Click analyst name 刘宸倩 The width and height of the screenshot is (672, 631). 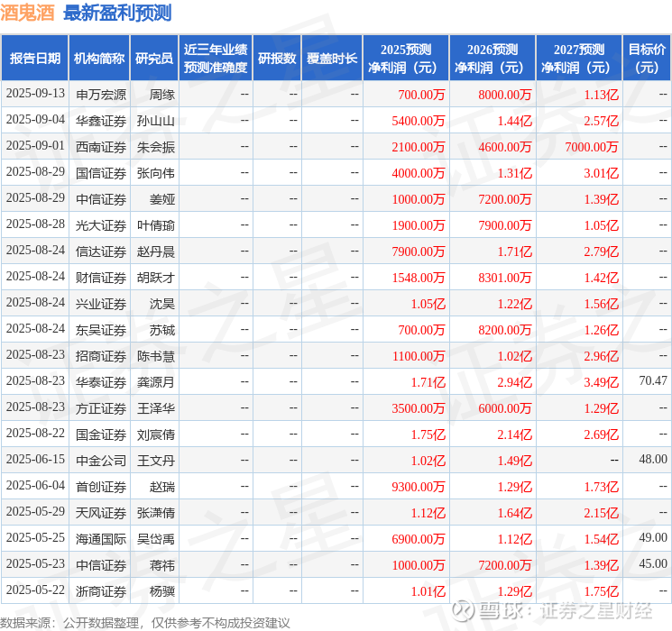pyautogui.click(x=155, y=434)
